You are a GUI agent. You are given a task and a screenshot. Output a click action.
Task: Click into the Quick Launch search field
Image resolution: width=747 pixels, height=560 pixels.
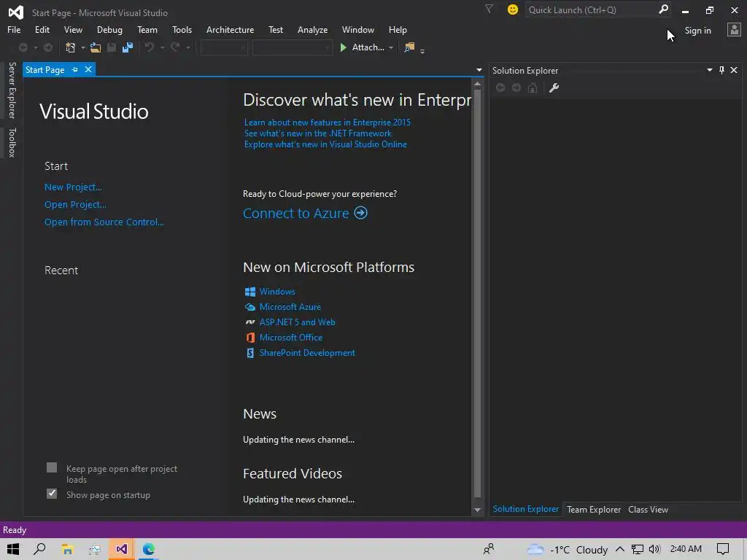tap(591, 9)
